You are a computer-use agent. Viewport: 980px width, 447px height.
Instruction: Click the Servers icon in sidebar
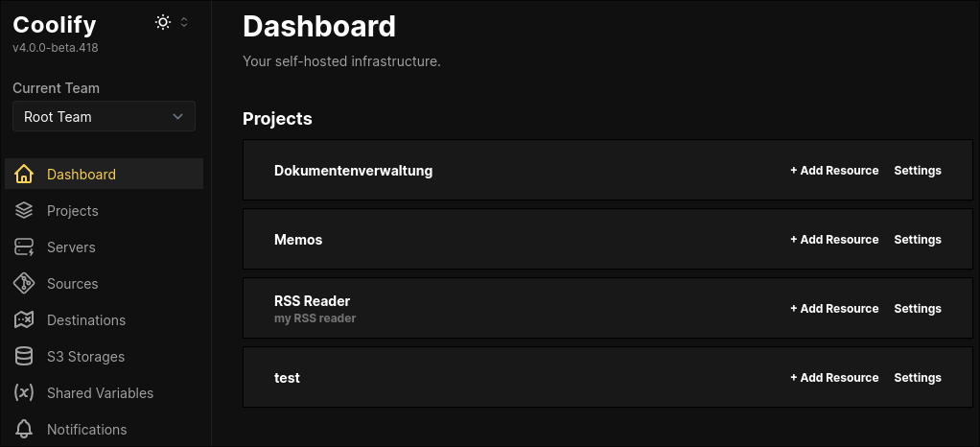(24, 247)
